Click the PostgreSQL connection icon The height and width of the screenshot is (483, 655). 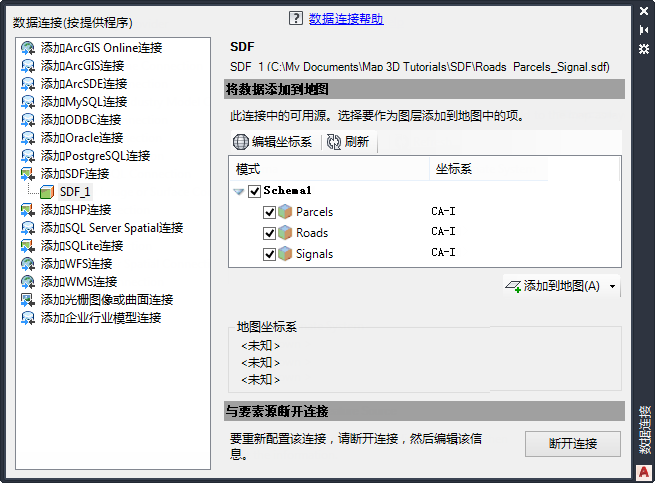point(28,156)
